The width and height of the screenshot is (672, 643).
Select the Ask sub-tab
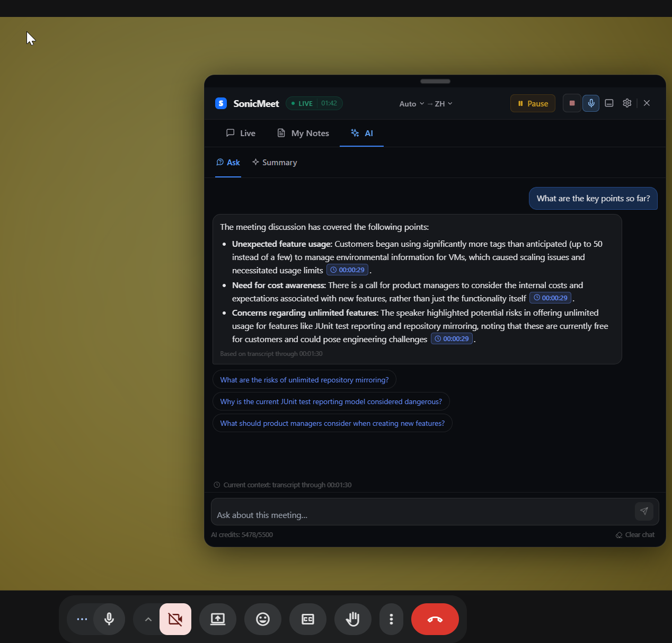(228, 163)
